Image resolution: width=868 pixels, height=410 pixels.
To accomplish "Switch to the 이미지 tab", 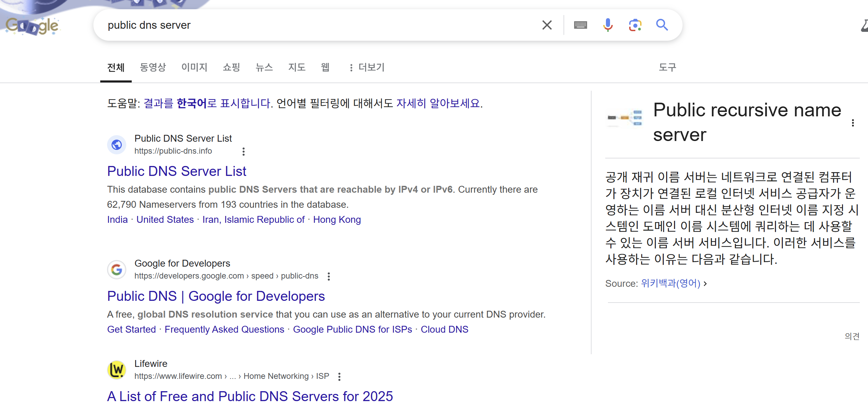I will coord(194,67).
